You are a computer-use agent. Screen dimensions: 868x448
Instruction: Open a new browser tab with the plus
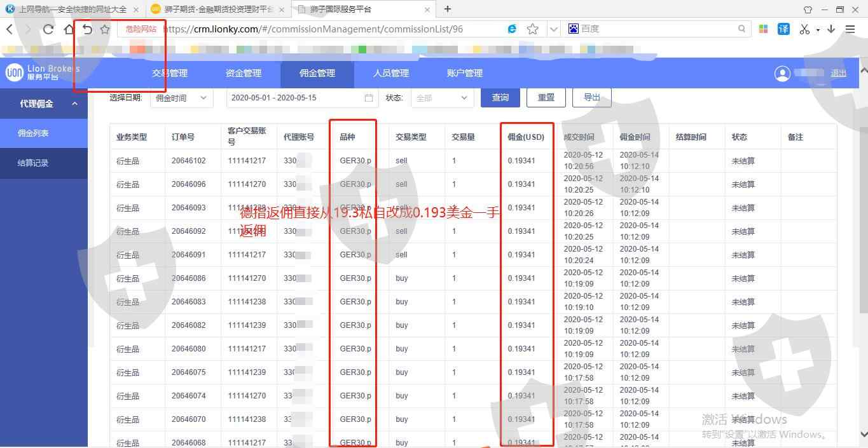448,9
